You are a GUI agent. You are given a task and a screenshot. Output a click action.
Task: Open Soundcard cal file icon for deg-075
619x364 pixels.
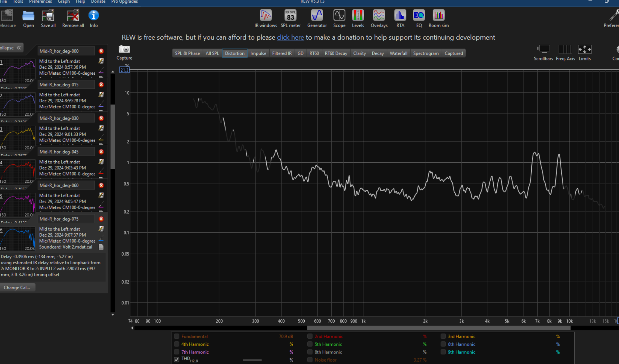tap(101, 247)
